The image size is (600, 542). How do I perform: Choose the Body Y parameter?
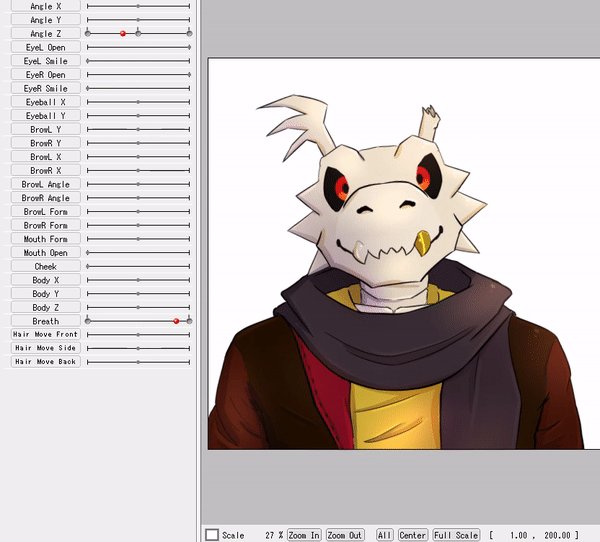[x=46, y=294]
